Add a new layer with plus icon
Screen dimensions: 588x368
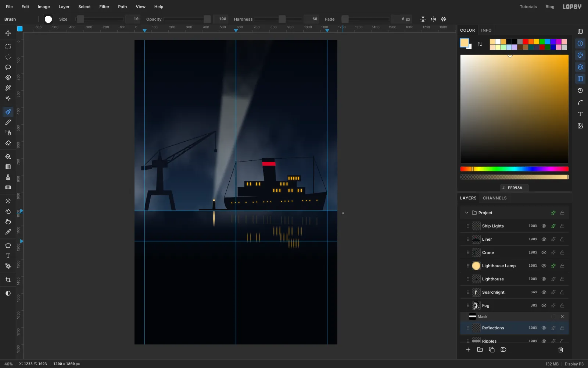tap(468, 350)
